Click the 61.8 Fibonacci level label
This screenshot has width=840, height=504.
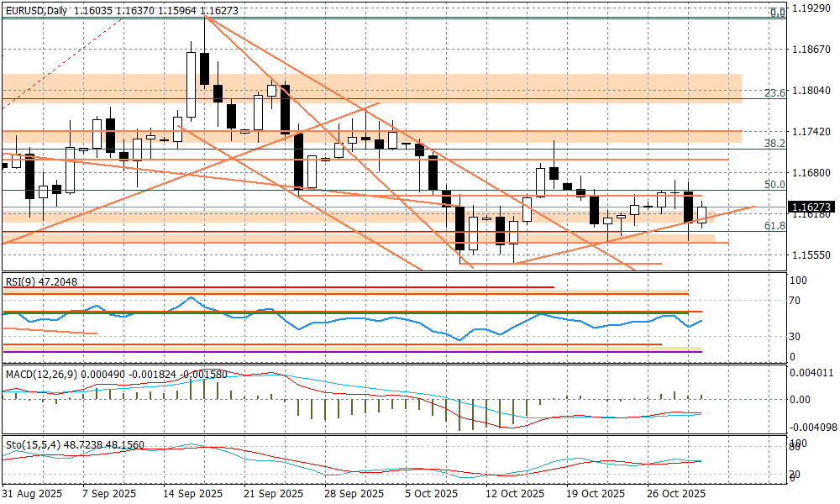775,226
